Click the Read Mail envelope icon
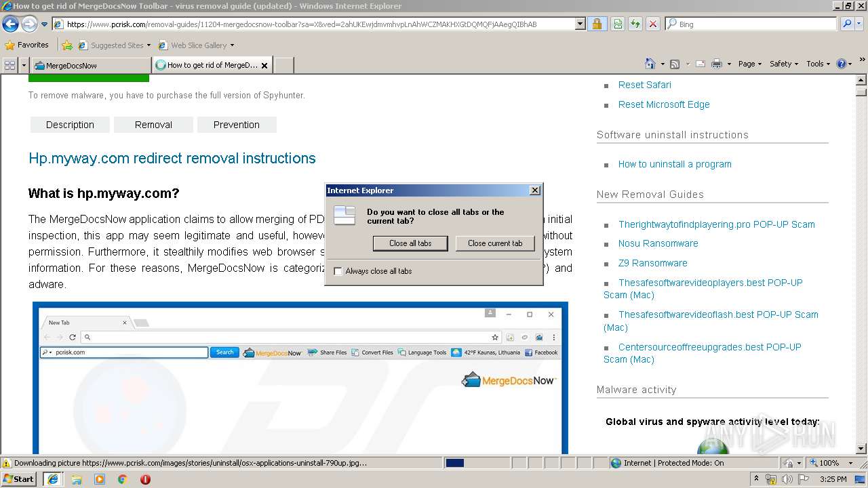Screen dimensions: 868x488 point(700,64)
